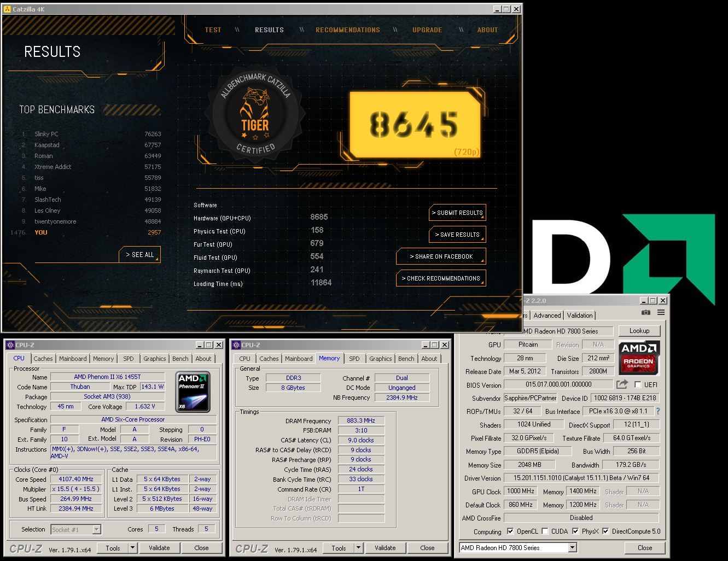
Task: Click CHECK RECOMMENDATIONS button
Action: tap(441, 278)
